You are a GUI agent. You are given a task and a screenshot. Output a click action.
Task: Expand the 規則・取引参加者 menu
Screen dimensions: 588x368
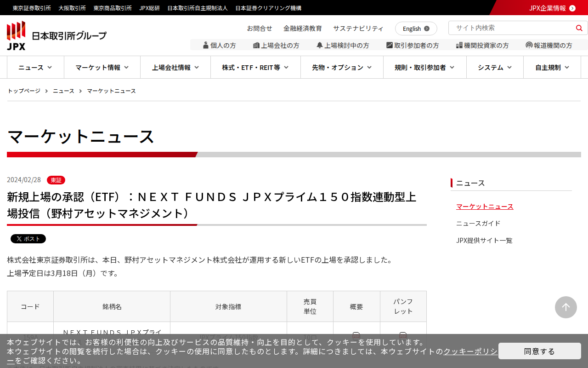click(425, 67)
